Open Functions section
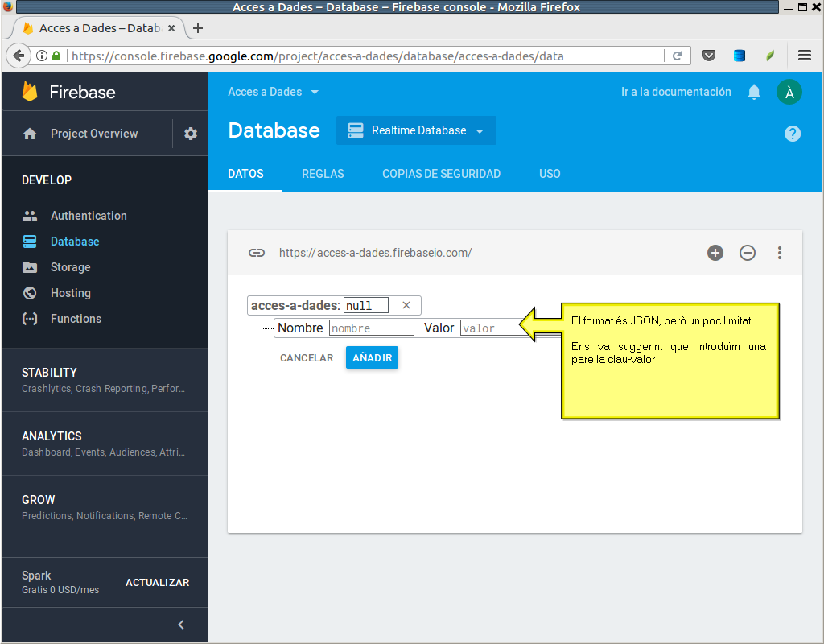 click(76, 319)
